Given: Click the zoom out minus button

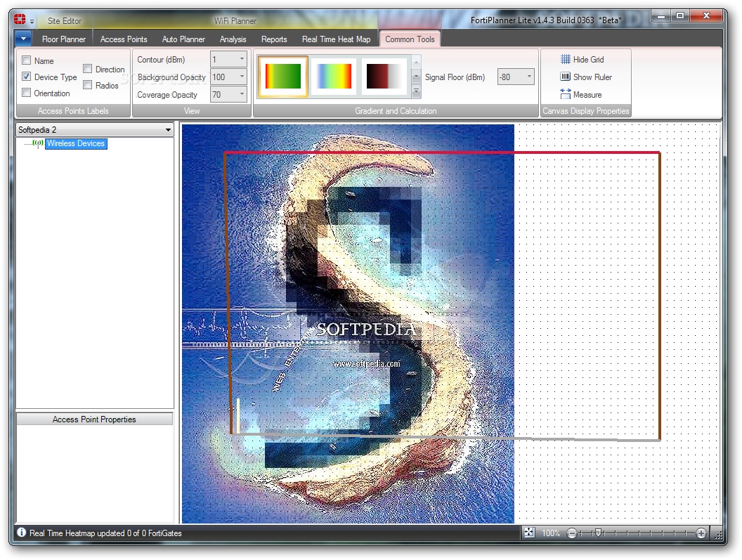Looking at the screenshot, I should click(x=572, y=533).
